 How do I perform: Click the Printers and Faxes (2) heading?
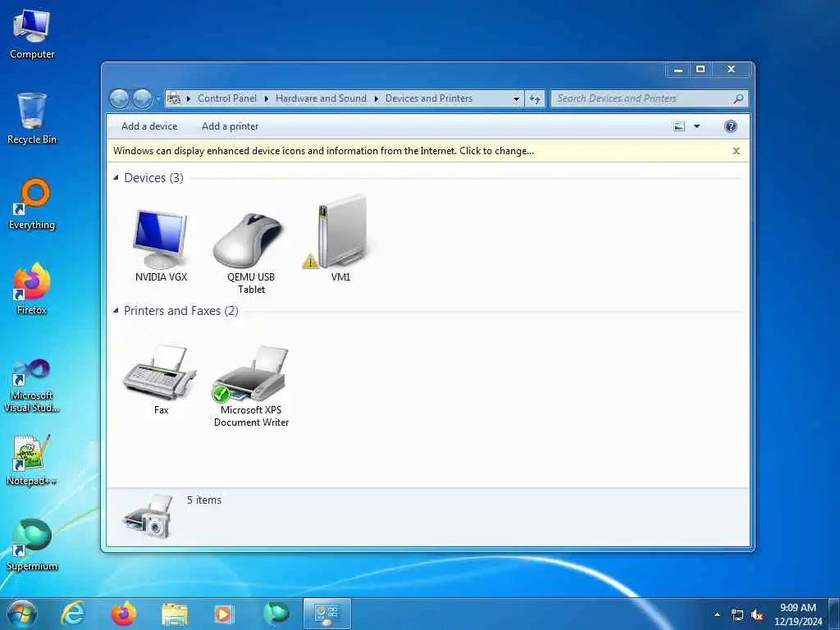point(181,311)
